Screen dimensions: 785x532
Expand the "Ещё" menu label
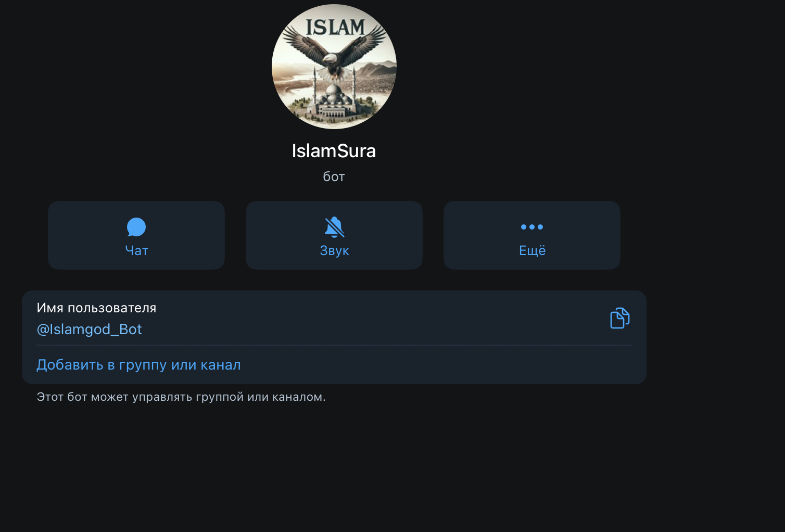tap(532, 250)
